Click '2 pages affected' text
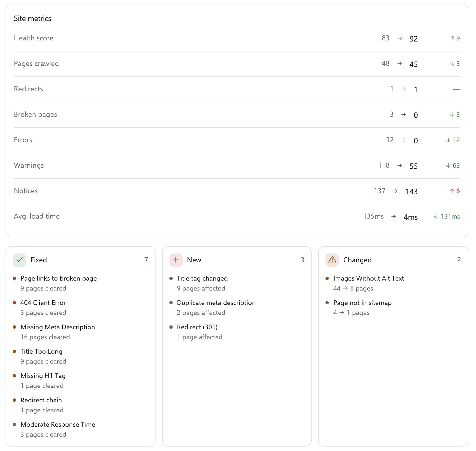This screenshot has width=476, height=451. click(x=201, y=313)
